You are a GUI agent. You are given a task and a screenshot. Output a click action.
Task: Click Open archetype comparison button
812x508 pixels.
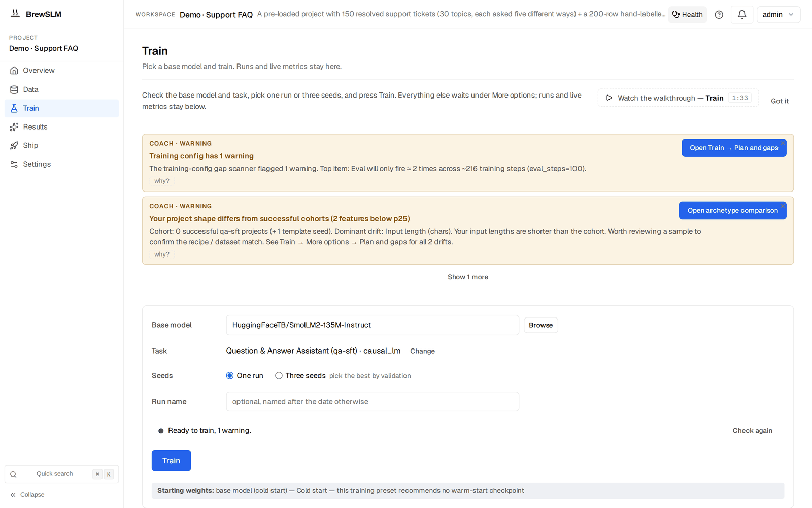pos(732,211)
